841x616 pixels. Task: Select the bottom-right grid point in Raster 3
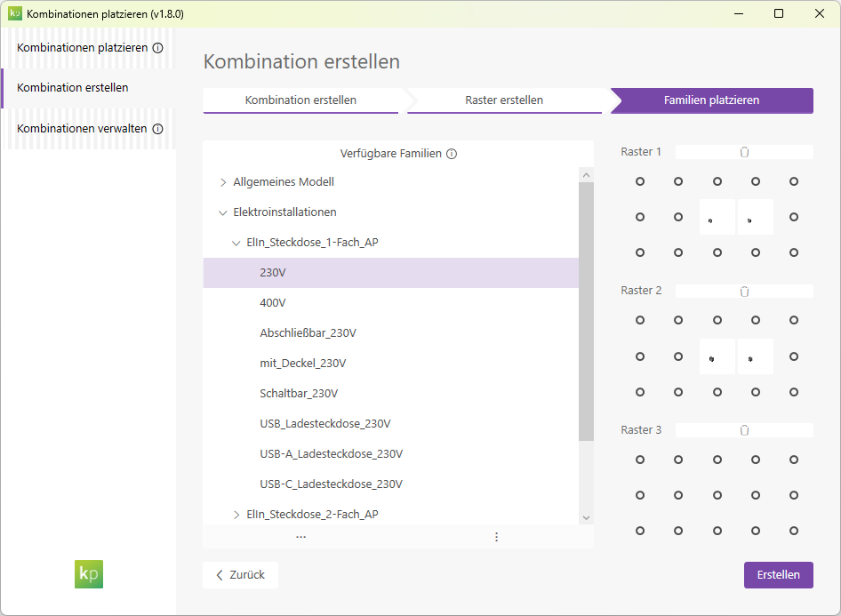[794, 531]
